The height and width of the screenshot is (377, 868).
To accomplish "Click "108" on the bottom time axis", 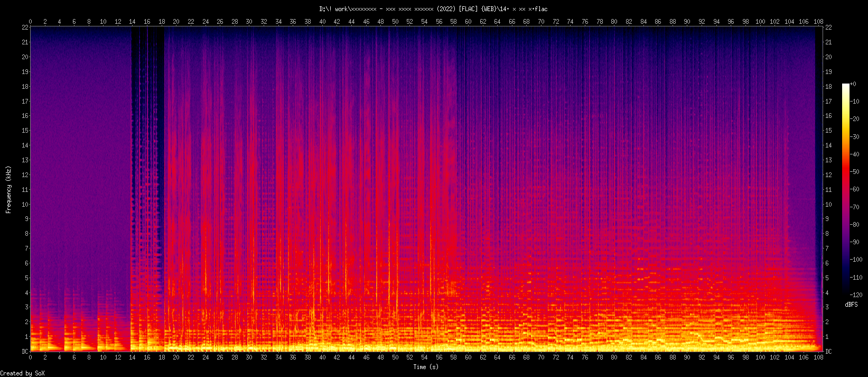I will [818, 357].
